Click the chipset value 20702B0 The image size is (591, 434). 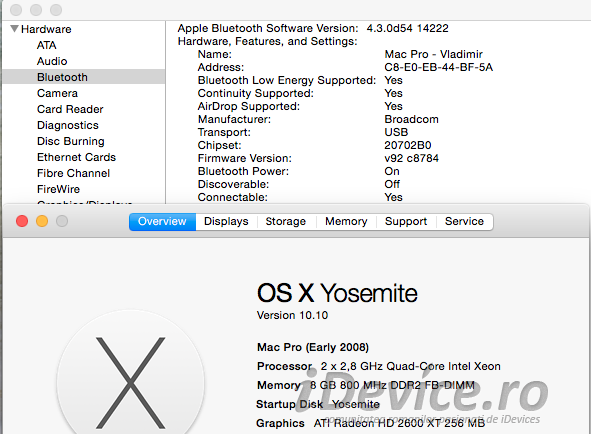coord(408,145)
